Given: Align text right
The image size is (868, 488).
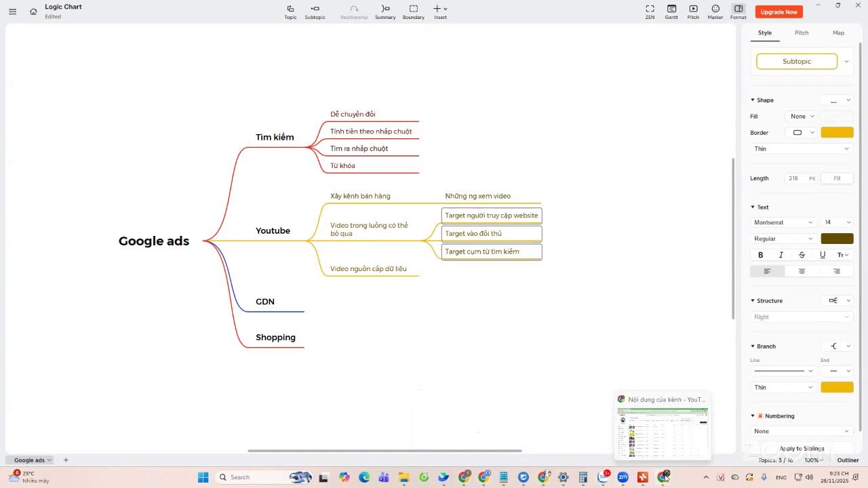Looking at the screenshot, I should 836,271.
